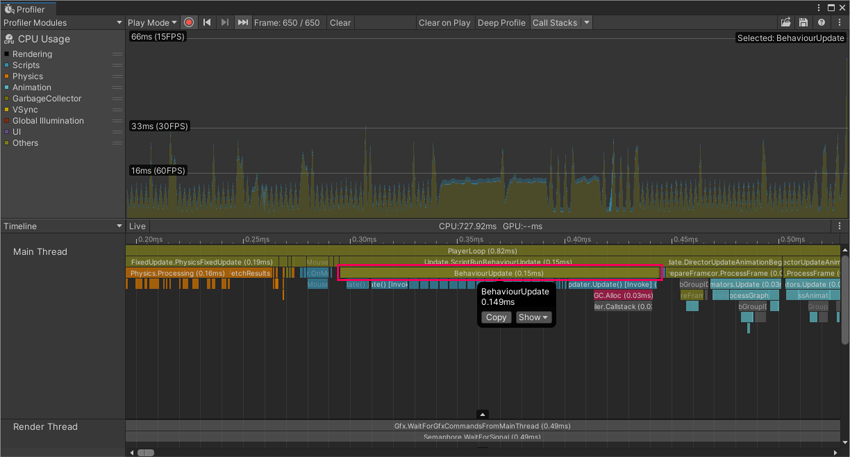Open the Profiler toolbar kebab menu
The width and height of the screenshot is (850, 457).
point(839,22)
